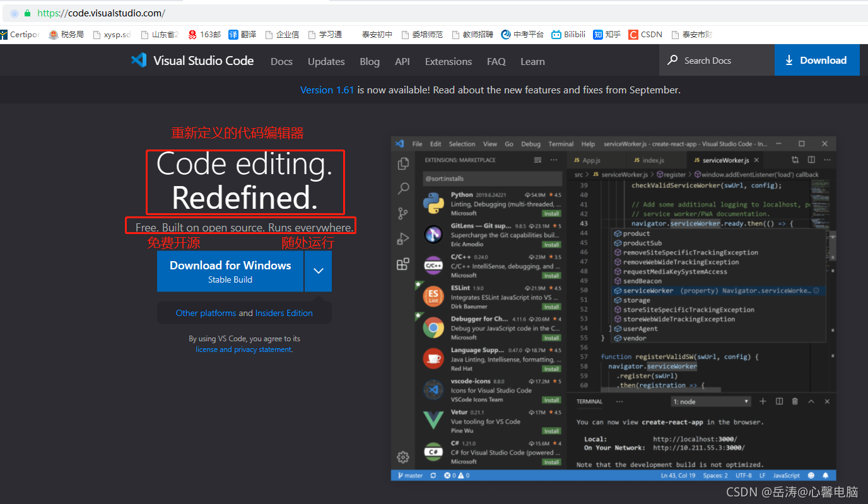Open the 中考平台 bookmark

click(x=522, y=35)
